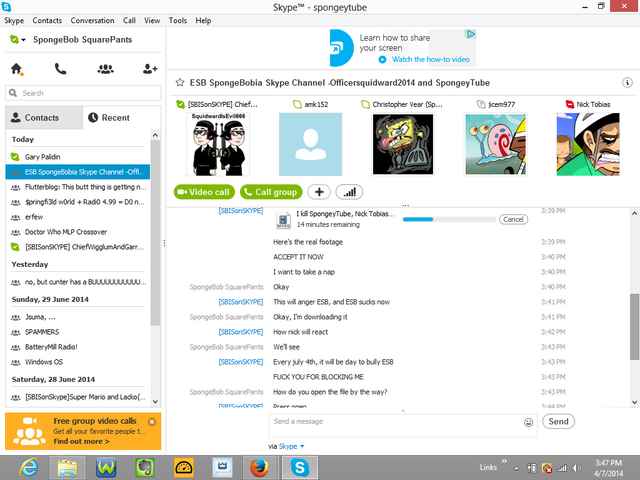Click the search magnifier icon

(13, 93)
